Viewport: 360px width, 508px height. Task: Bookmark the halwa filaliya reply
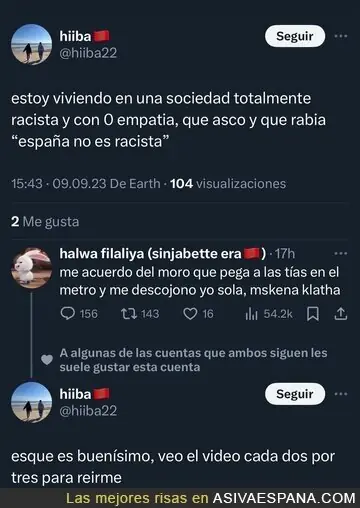pyautogui.click(x=313, y=314)
